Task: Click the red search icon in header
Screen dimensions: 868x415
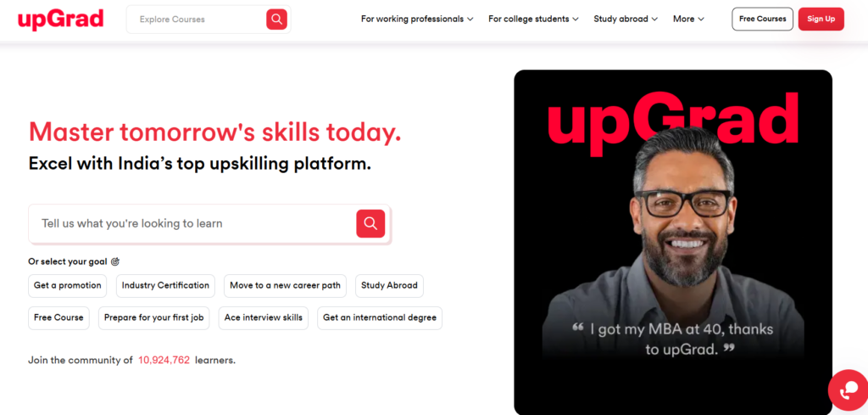Action: pos(277,20)
